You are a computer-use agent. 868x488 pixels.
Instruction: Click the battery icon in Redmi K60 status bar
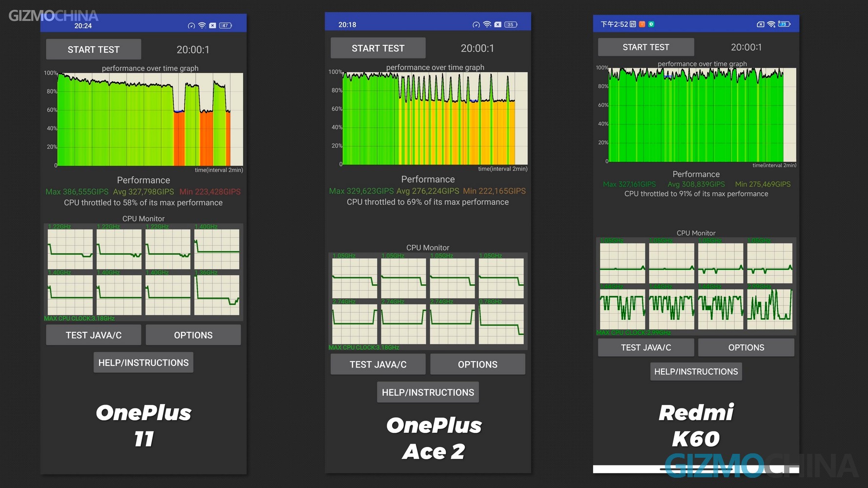coord(784,24)
